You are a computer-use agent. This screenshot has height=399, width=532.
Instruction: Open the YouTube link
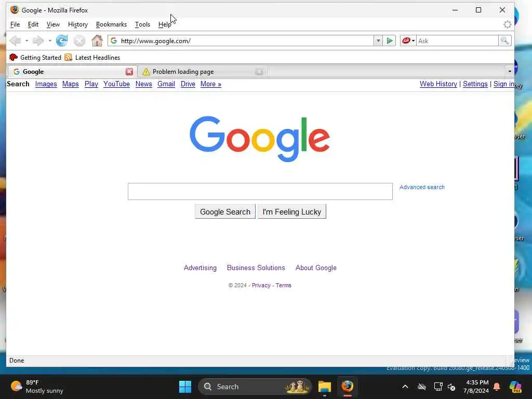[x=116, y=84]
